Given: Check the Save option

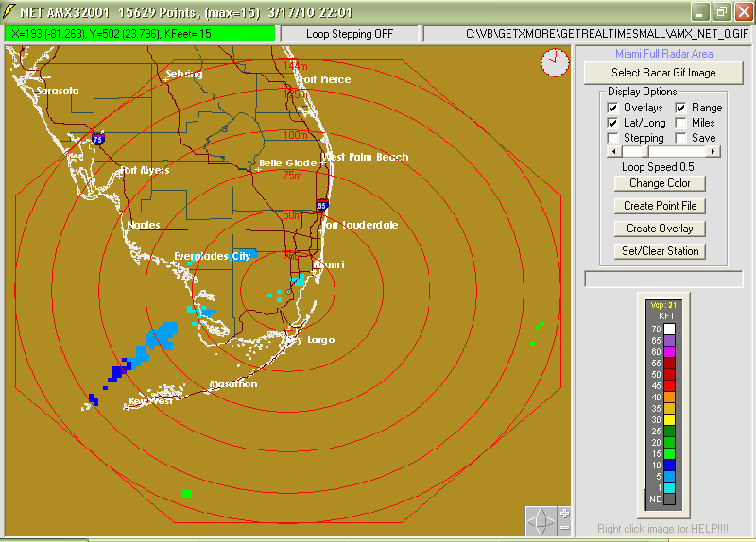Looking at the screenshot, I should (680, 138).
